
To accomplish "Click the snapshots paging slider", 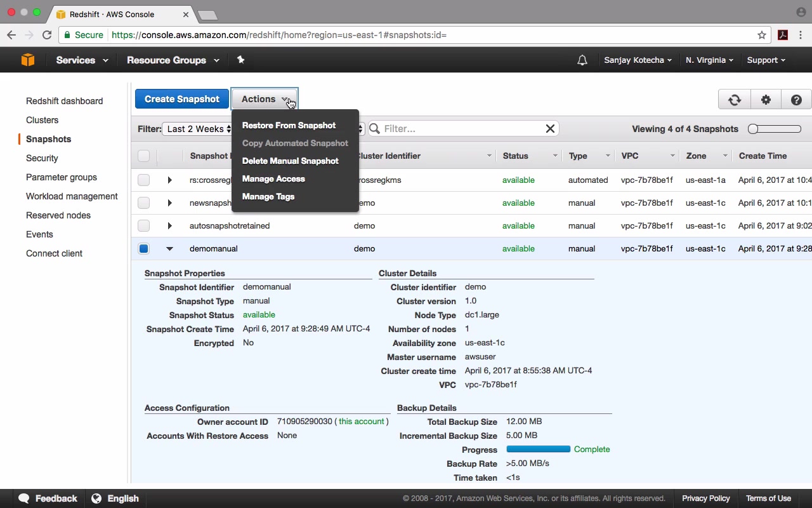I will pos(775,129).
